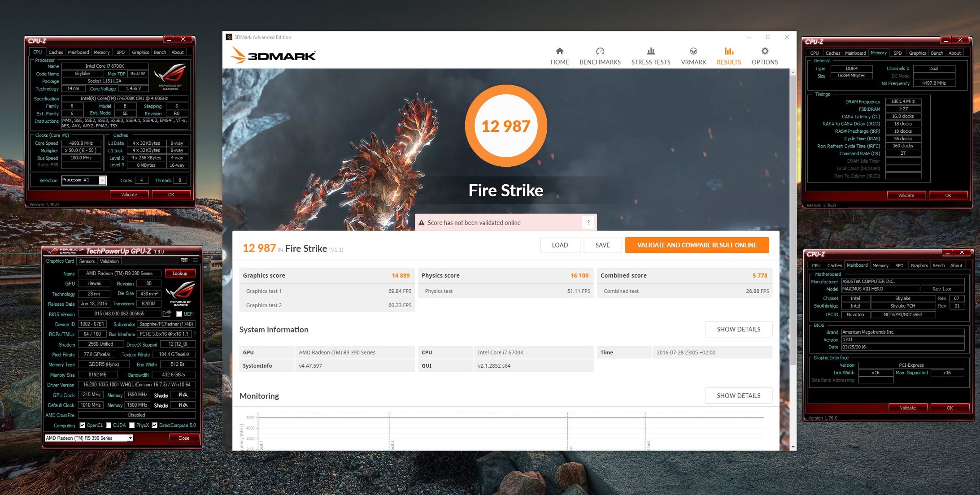This screenshot has width=980, height=495.
Task: Toggle the CUDA checkbox
Action: pos(109,425)
